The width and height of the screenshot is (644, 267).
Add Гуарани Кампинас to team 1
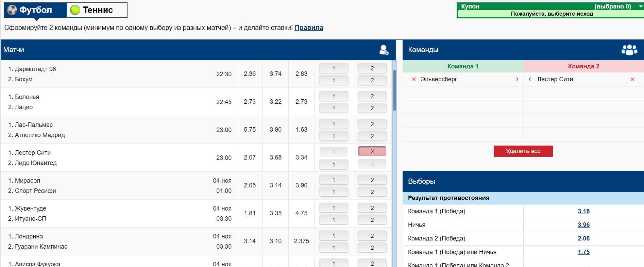(334, 248)
